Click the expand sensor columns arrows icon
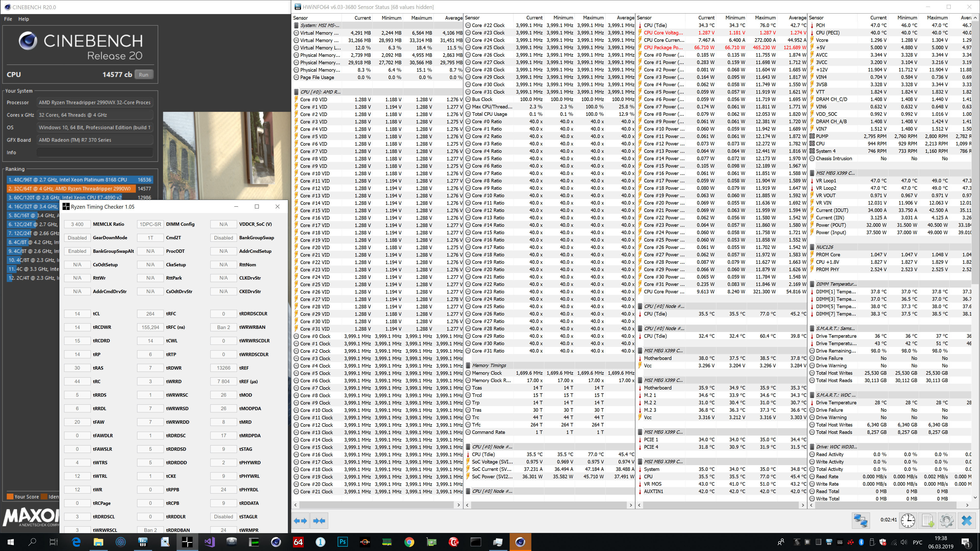The width and height of the screenshot is (980, 551). coord(301,521)
